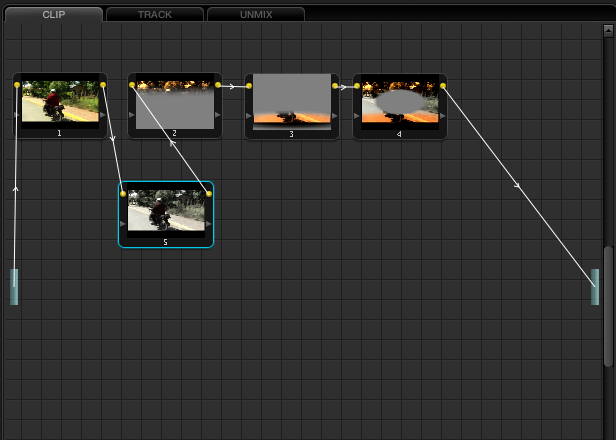The image size is (616, 440).
Task: Click node 1 yellow input connector
Action: (17, 86)
